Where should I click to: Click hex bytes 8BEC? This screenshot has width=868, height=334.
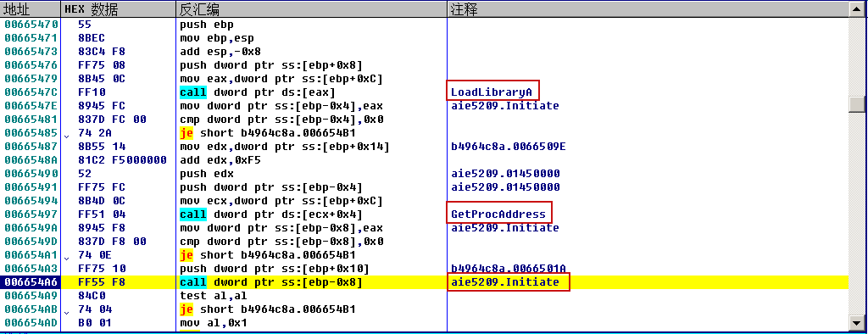coord(92,38)
